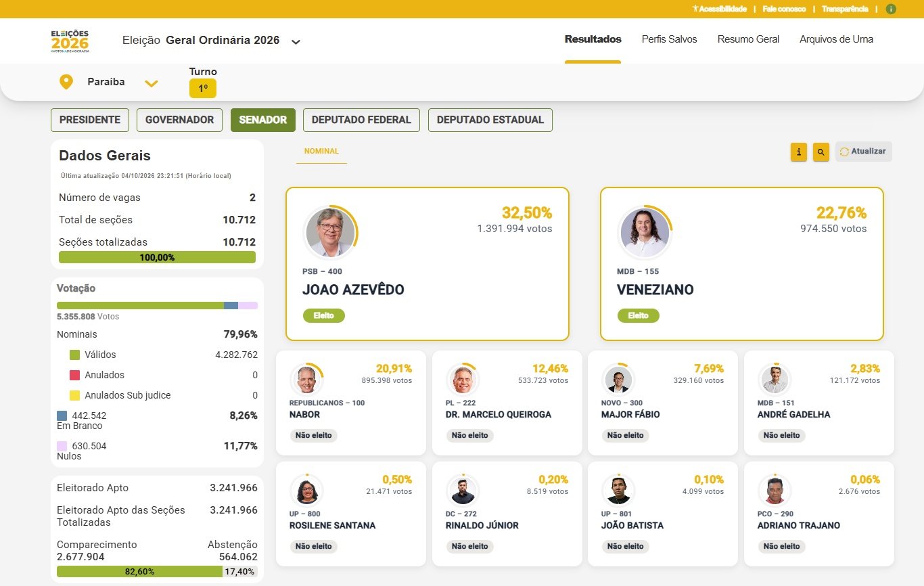The height and width of the screenshot is (586, 924).
Task: Click Veneziano's candidate photo
Action: 645,232
